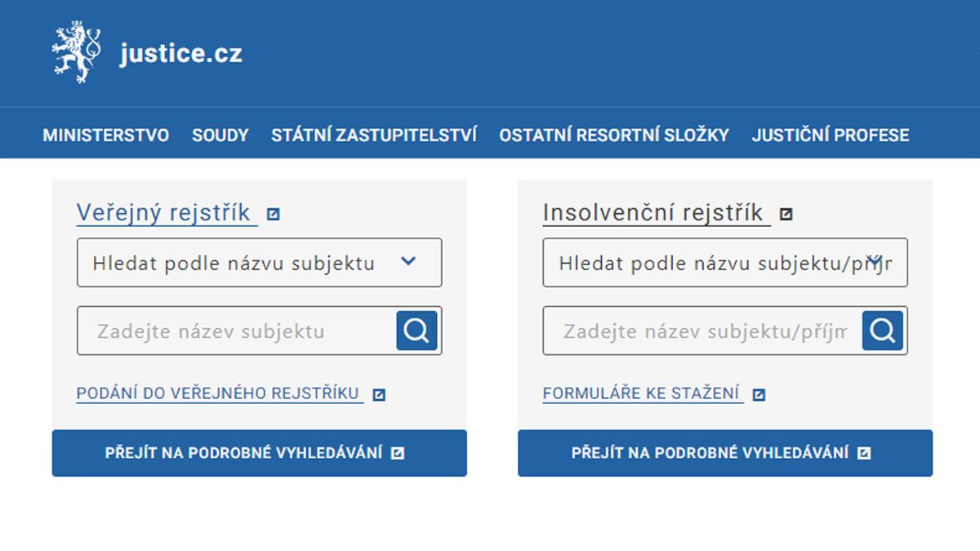Go to Justiční profese section
980x551 pixels.
pos(831,135)
